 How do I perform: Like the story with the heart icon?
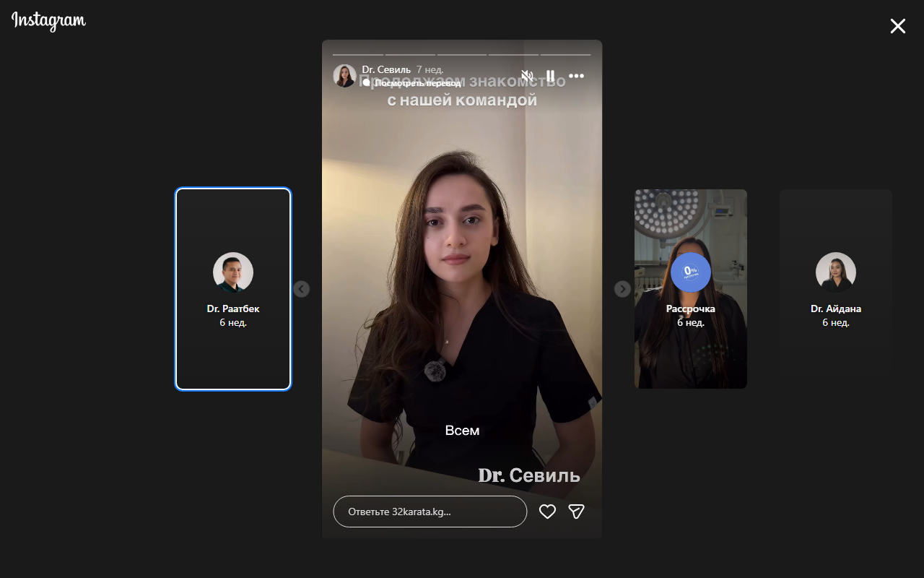click(547, 512)
